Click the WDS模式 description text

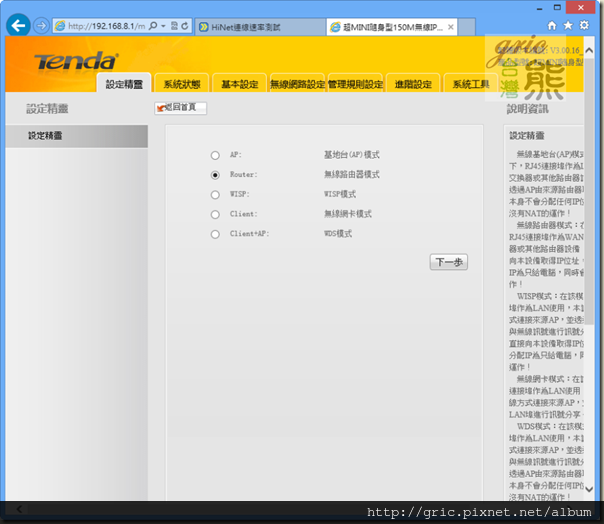pyautogui.click(x=338, y=233)
